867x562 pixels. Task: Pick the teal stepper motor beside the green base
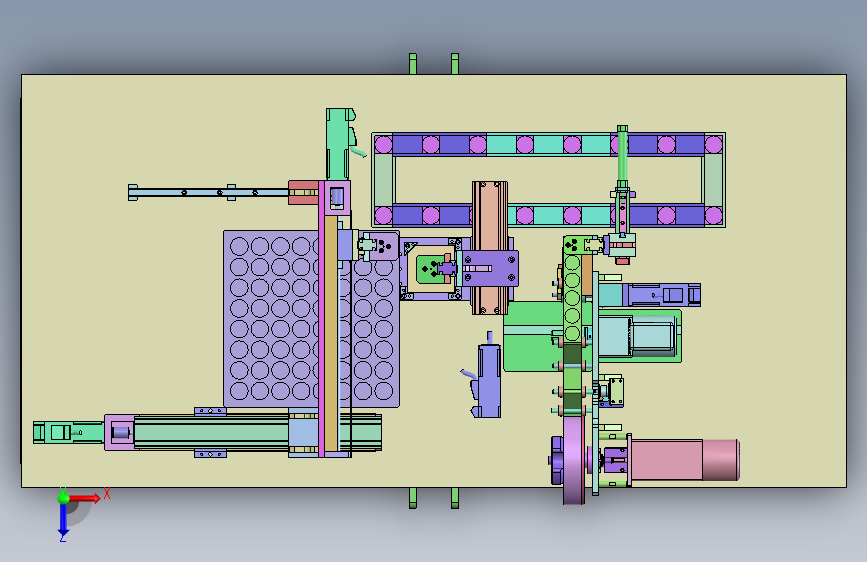(636, 336)
